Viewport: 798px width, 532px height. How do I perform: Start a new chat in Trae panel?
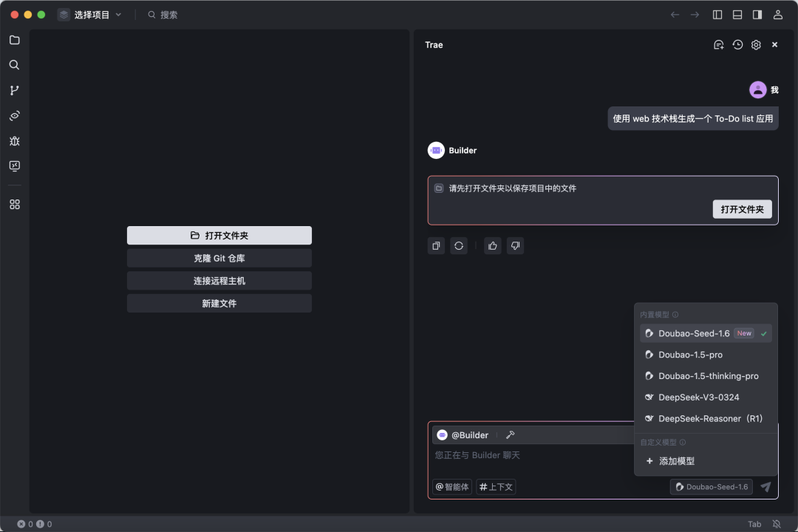pyautogui.click(x=719, y=45)
